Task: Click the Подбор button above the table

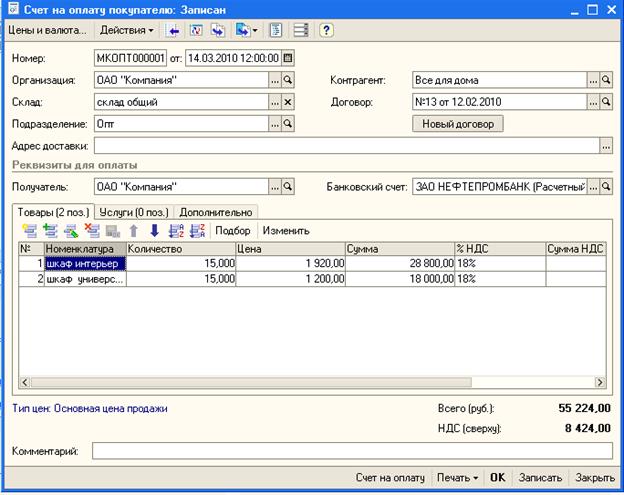Action: click(233, 230)
